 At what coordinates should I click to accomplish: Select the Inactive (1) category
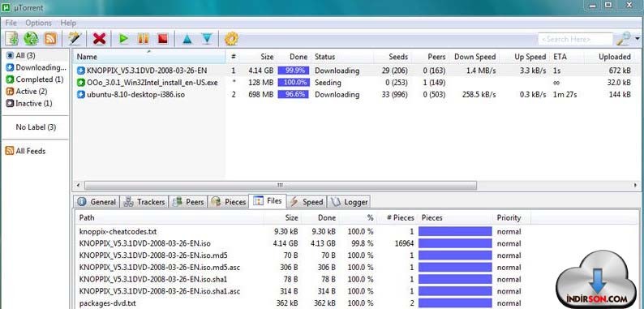28,104
